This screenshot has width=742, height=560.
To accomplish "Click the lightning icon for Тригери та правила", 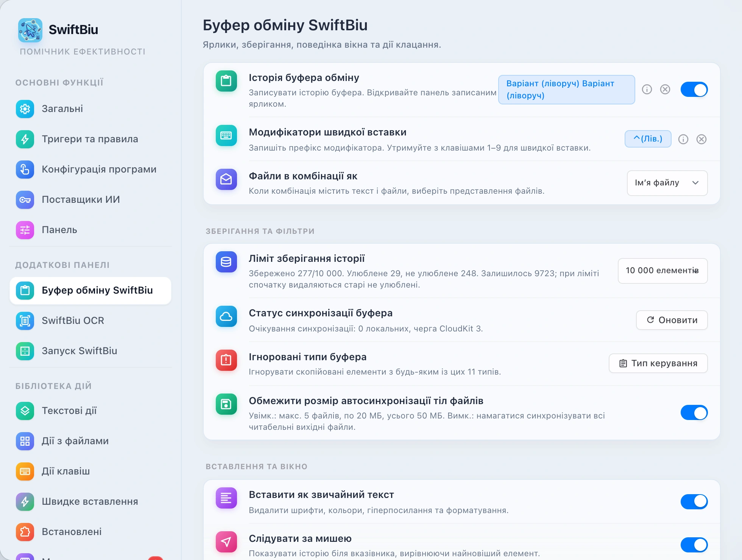I will [x=25, y=139].
